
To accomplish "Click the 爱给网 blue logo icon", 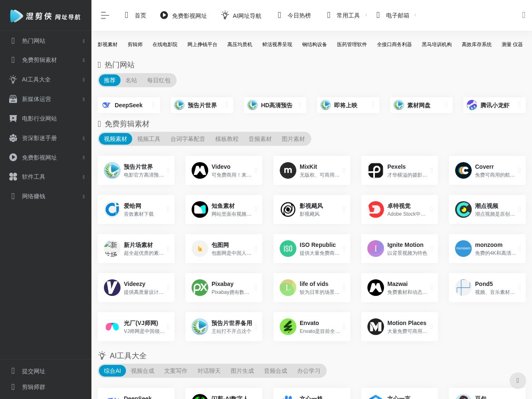I will click(x=112, y=209).
